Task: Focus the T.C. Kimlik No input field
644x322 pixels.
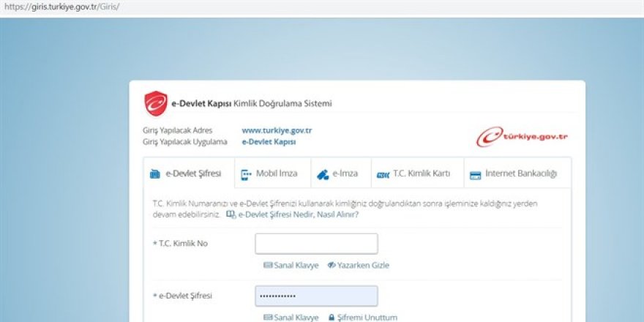Action: [316, 244]
